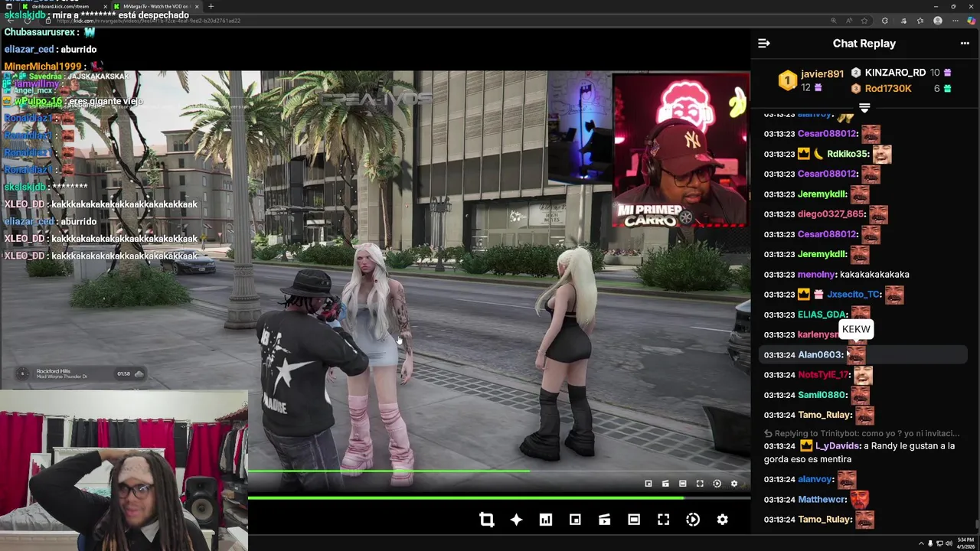
Task: Click the small mini-player icon inside the video
Action: point(648,484)
